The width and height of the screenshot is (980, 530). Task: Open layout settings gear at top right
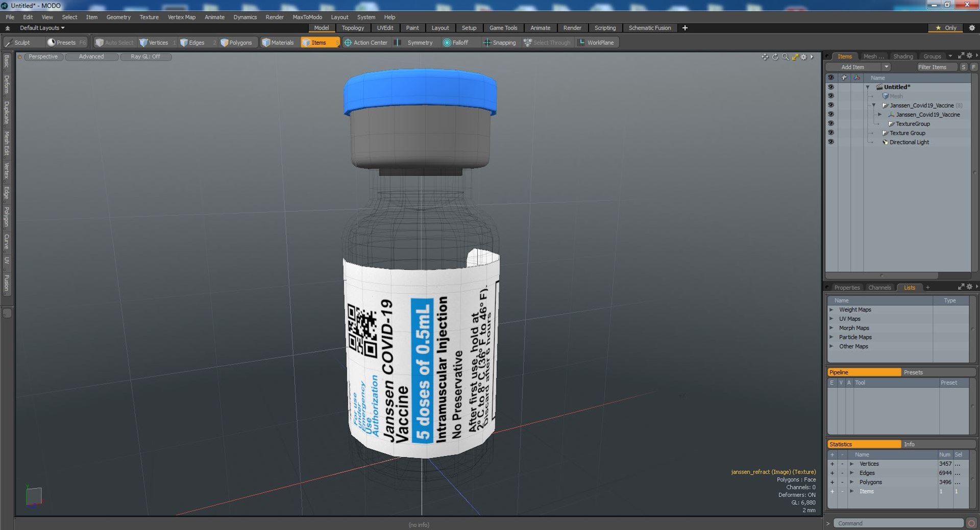(972, 28)
